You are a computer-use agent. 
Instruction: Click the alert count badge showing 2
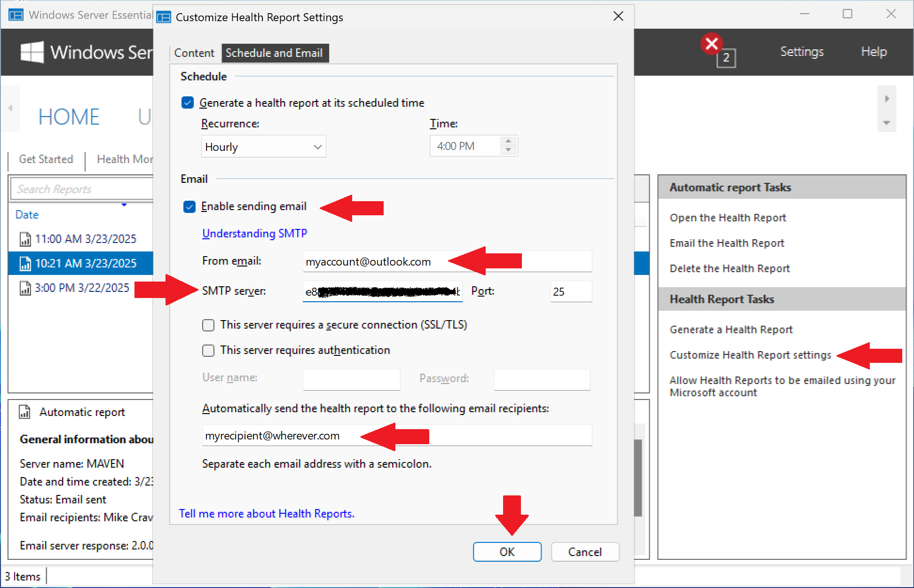[726, 58]
